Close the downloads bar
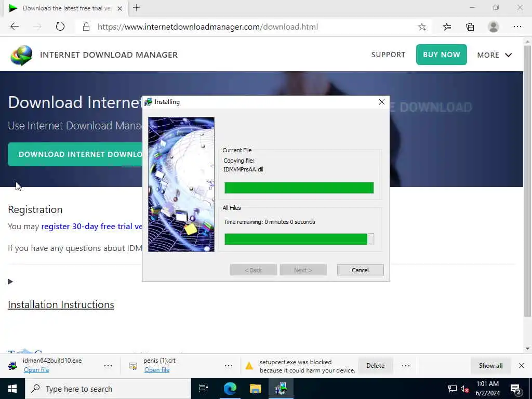 click(x=522, y=366)
